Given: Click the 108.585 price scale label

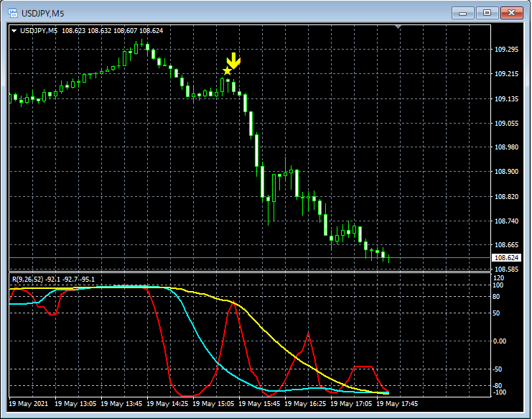Looking at the screenshot, I should 507,270.
